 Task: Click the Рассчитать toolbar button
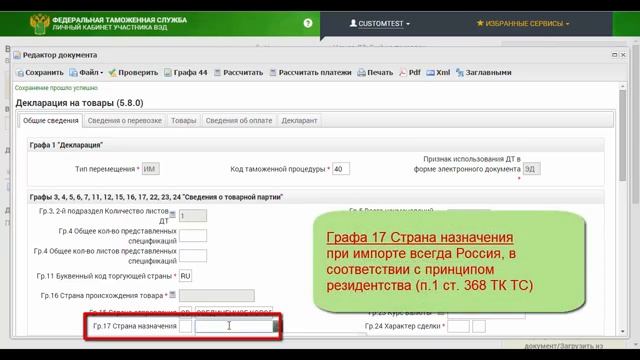coord(238,73)
